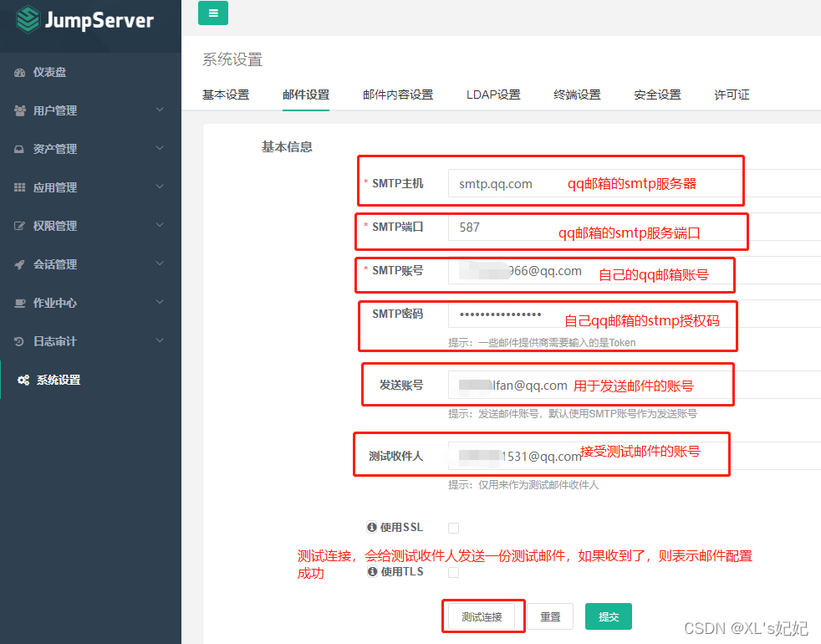The height and width of the screenshot is (644, 821).
Task: Switch to the 基本设置 tab
Action: [x=226, y=95]
